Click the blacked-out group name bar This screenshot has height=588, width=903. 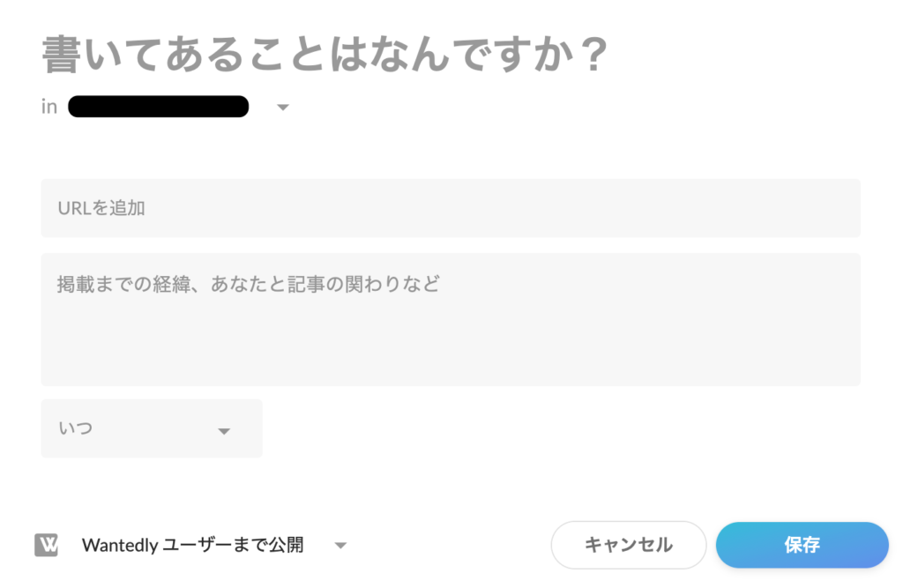(x=159, y=107)
